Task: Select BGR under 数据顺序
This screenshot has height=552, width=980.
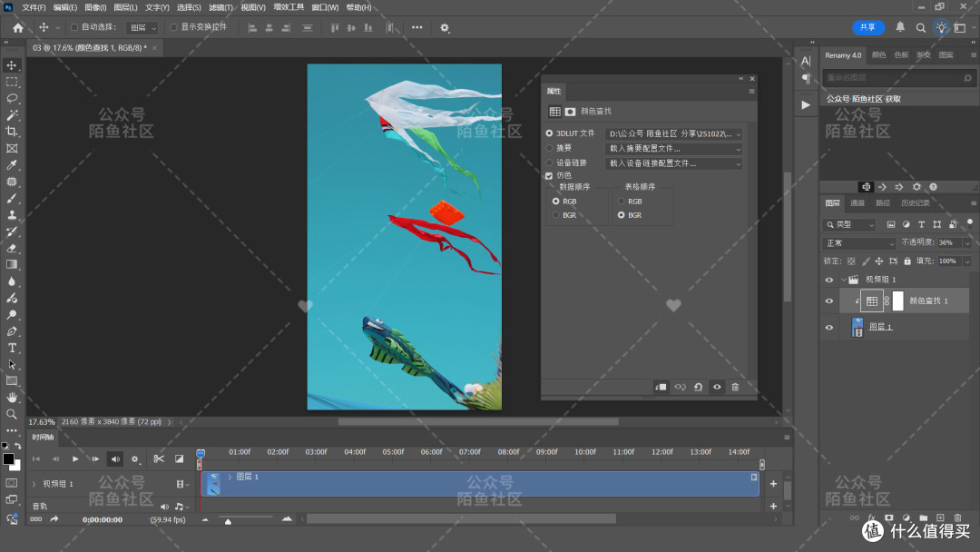Action: 555,215
